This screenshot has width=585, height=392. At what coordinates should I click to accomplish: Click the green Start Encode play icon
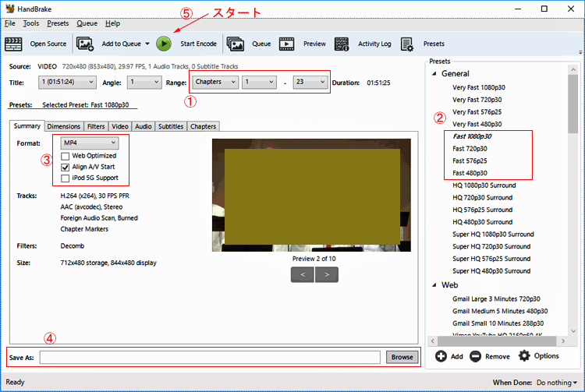click(164, 44)
